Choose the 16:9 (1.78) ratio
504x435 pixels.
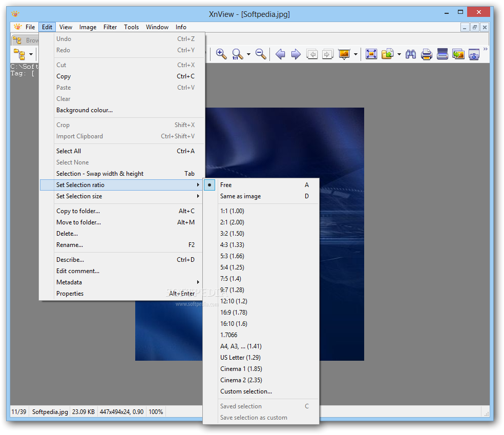(261, 312)
